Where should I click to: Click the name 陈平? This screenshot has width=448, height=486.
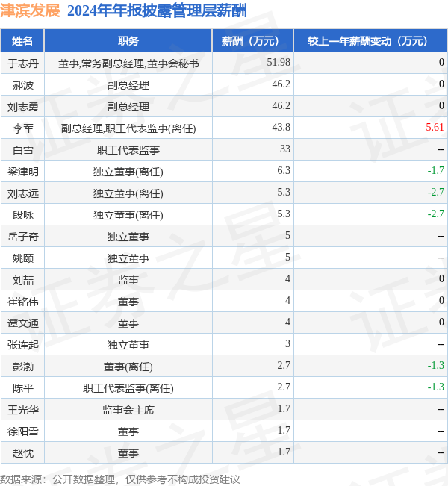(23, 388)
